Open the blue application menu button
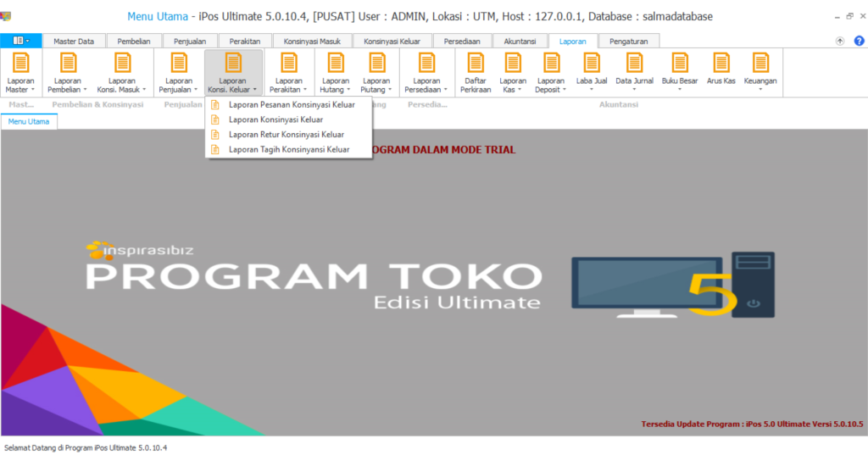 [x=20, y=41]
